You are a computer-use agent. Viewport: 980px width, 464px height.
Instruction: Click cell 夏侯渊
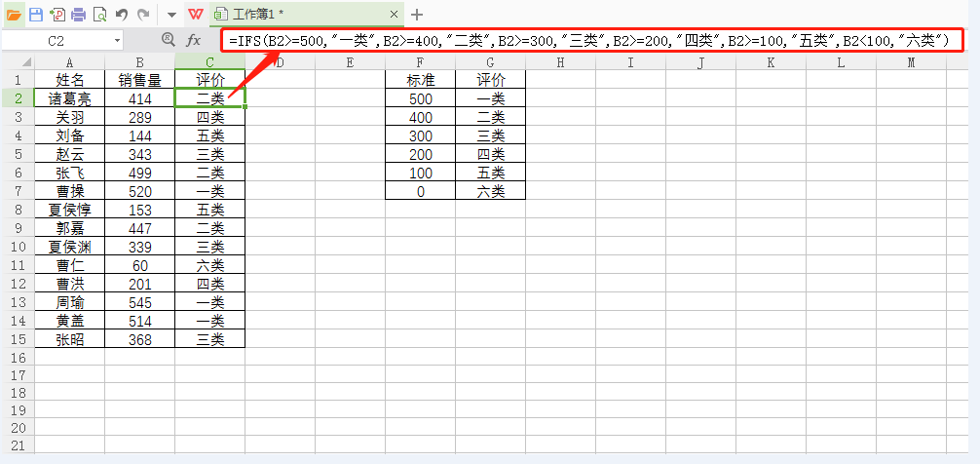(69, 247)
